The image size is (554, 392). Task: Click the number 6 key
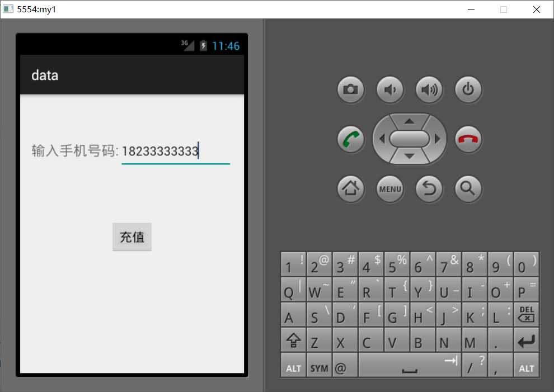point(422,264)
